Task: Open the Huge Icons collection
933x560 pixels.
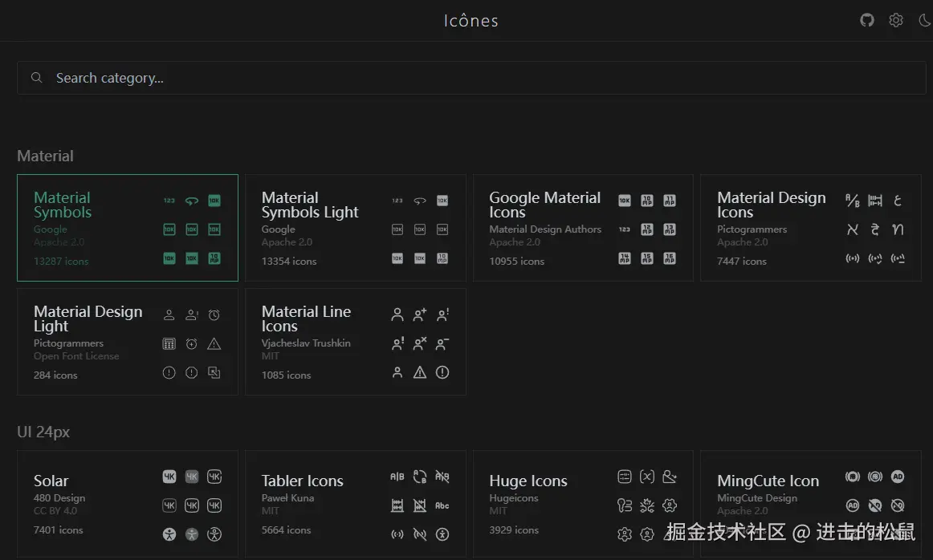Action: point(583,504)
